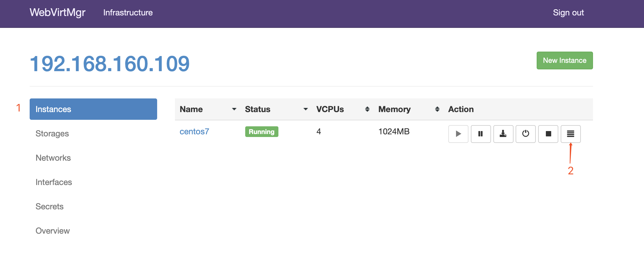Show the host Overview section
This screenshot has width=644, height=255.
click(52, 231)
